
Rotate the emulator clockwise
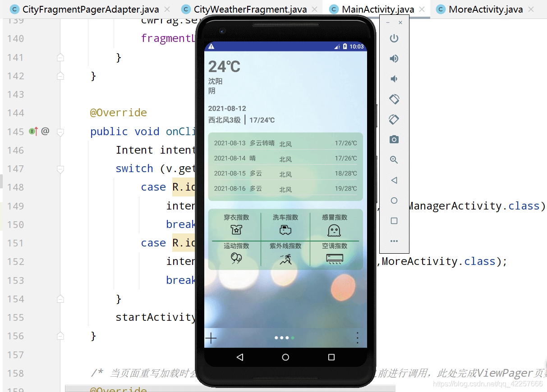[x=394, y=119]
